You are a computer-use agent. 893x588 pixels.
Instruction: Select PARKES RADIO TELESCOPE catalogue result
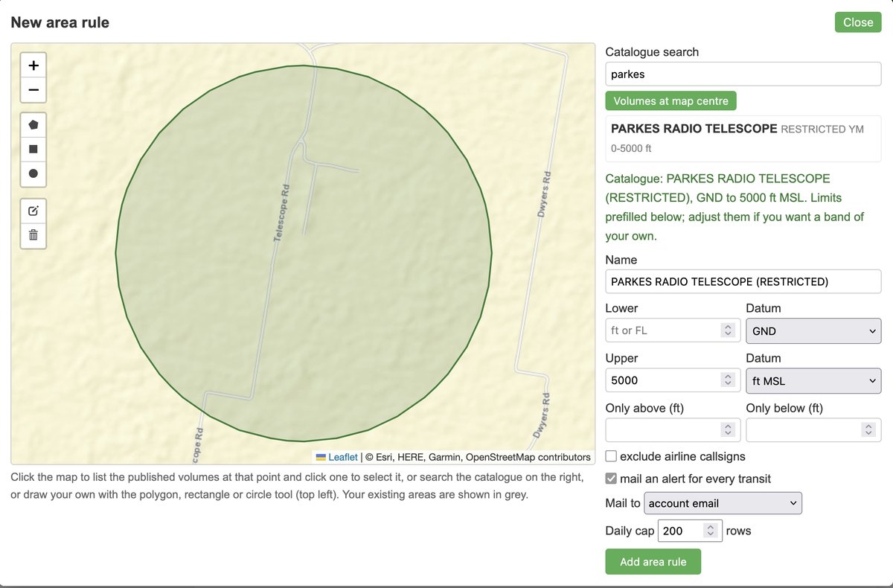point(743,138)
